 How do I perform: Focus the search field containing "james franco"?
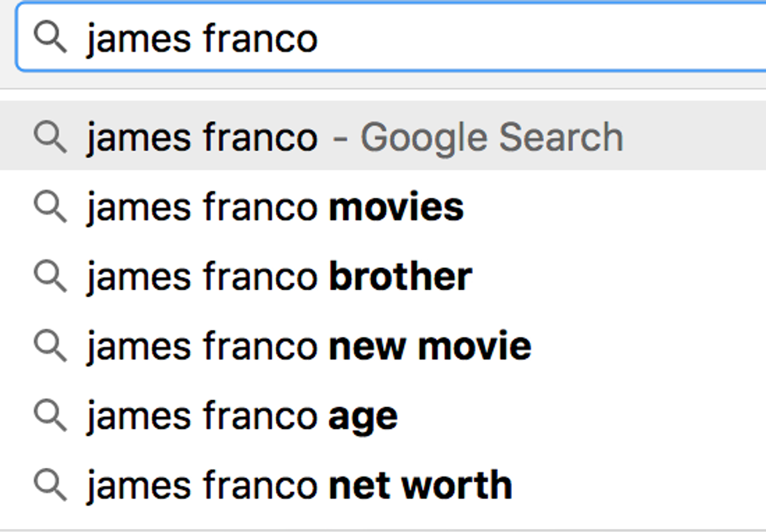[x=469, y=37]
